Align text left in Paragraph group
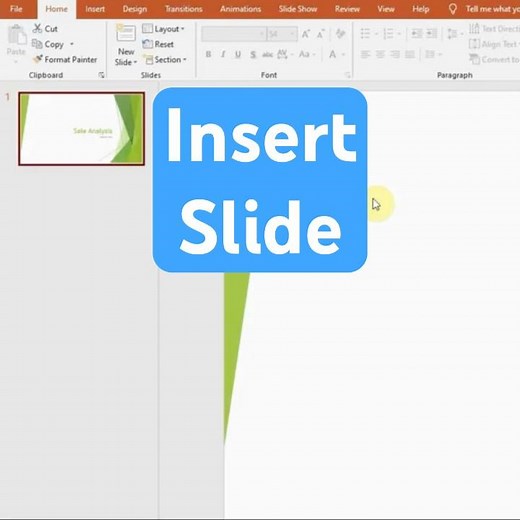 (x=366, y=54)
